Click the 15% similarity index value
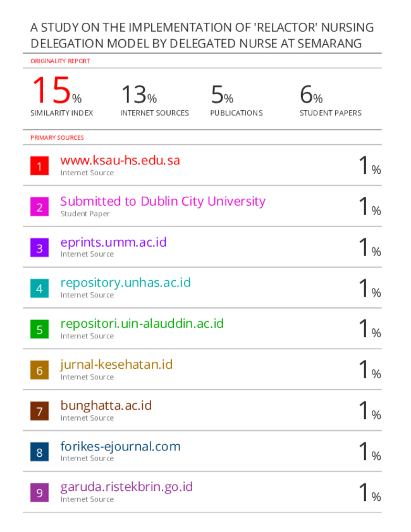 pyautogui.click(x=56, y=90)
